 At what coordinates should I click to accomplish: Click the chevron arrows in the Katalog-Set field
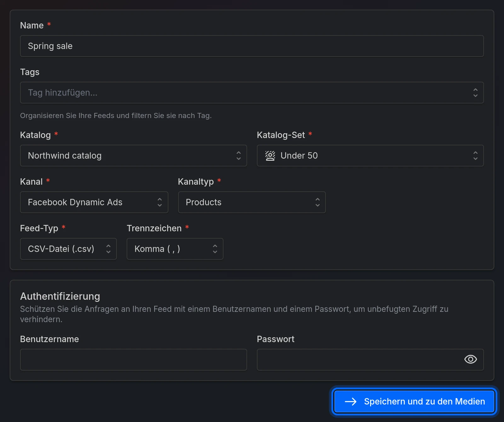coord(475,156)
